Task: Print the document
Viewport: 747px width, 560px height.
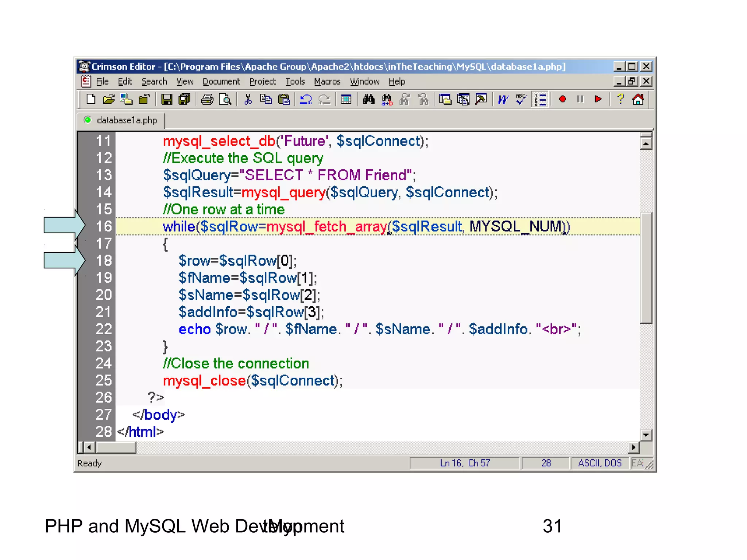Action: pyautogui.click(x=207, y=99)
